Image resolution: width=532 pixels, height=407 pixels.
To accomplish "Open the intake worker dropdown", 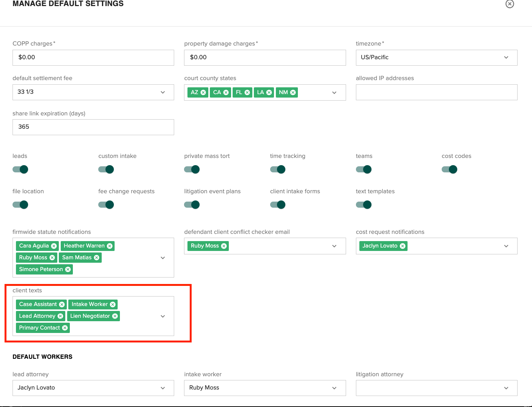I will click(265, 388).
